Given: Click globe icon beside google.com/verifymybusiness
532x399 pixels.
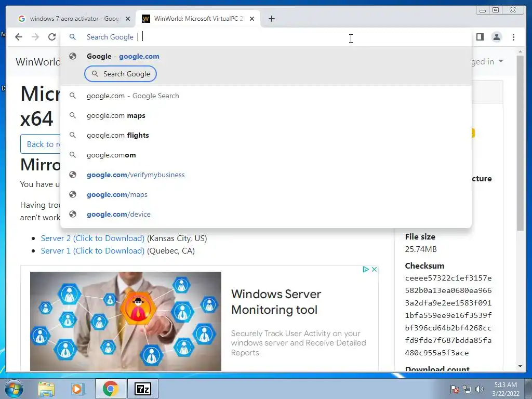Looking at the screenshot, I should [x=73, y=175].
